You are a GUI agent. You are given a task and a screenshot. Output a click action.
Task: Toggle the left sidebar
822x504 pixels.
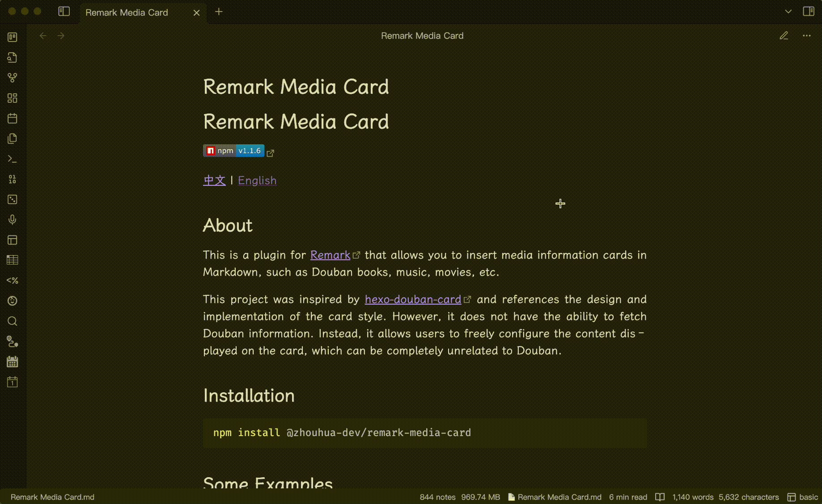64,12
